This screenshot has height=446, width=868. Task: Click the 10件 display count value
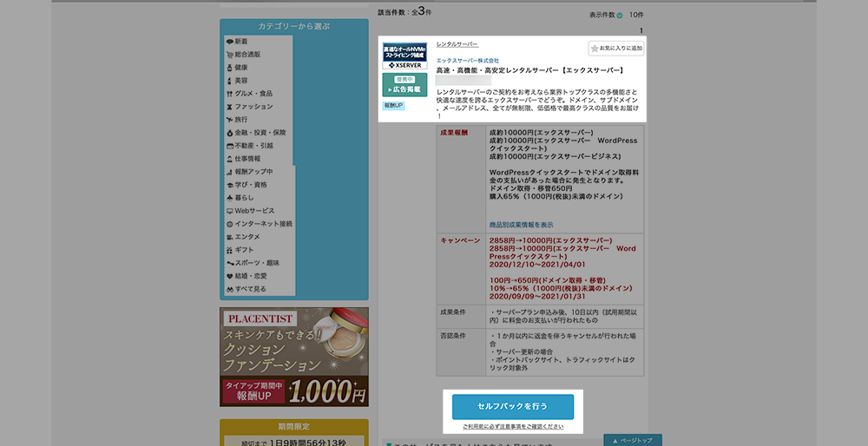636,15
